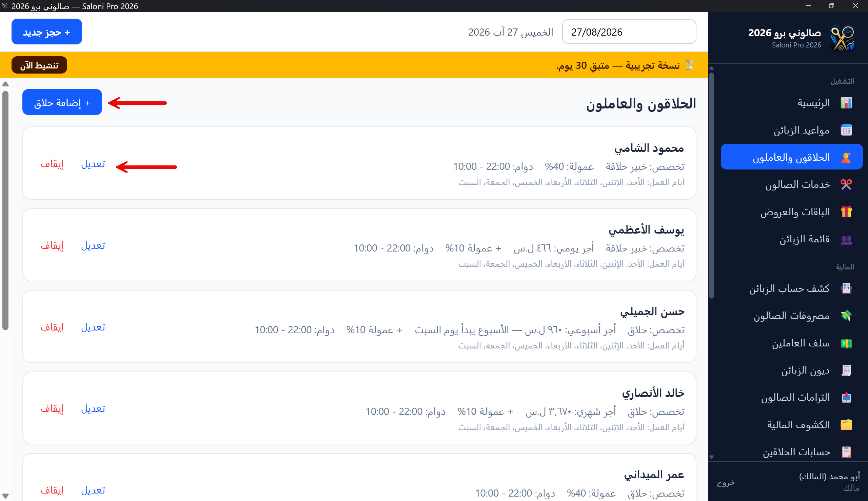Click + إضافة حلاق add barber button
Viewport: 868px width, 501px height.
pyautogui.click(x=62, y=102)
